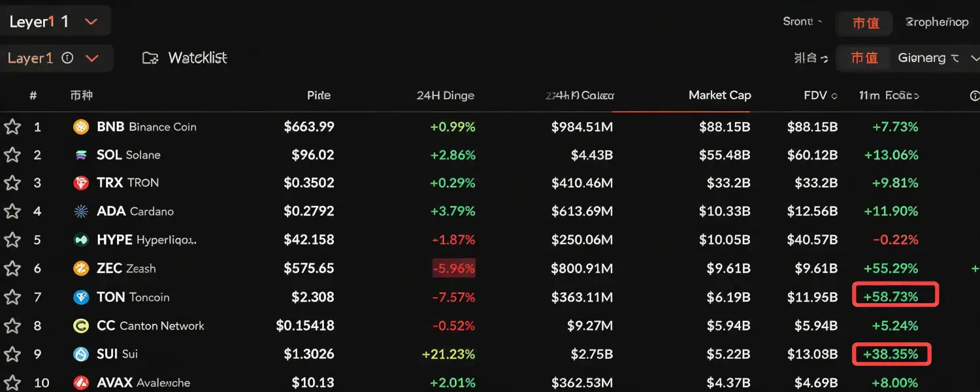Click the Solana coin logo

click(x=81, y=155)
